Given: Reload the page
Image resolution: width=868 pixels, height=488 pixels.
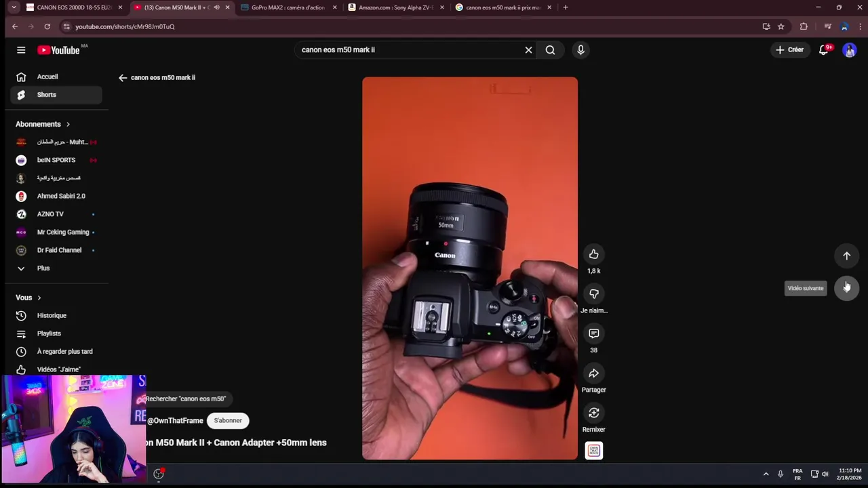Looking at the screenshot, I should click(47, 26).
